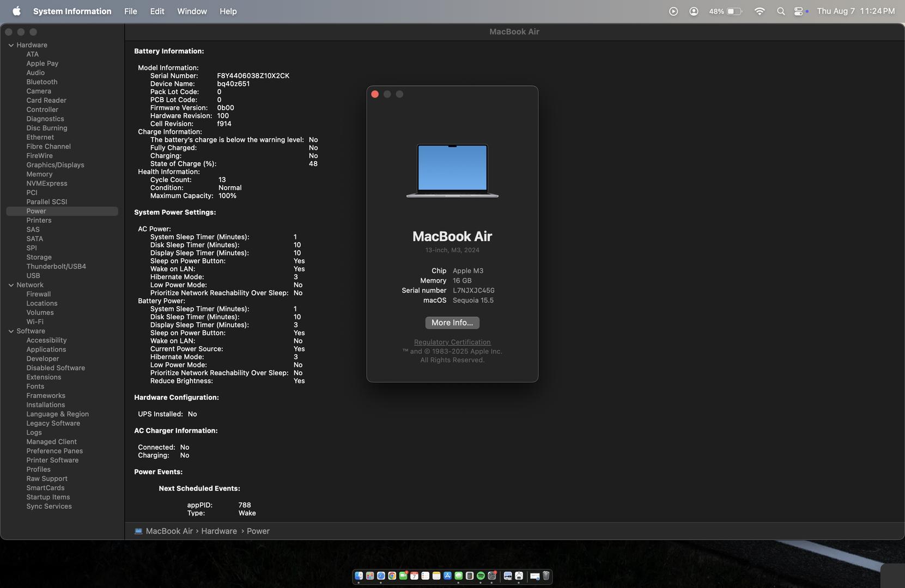Select Camera in the sidebar

(39, 91)
